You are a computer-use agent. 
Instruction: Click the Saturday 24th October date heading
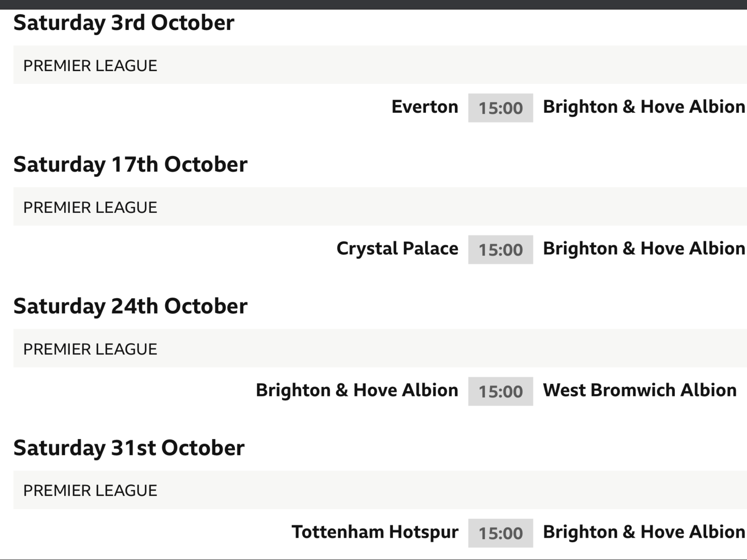(x=130, y=307)
